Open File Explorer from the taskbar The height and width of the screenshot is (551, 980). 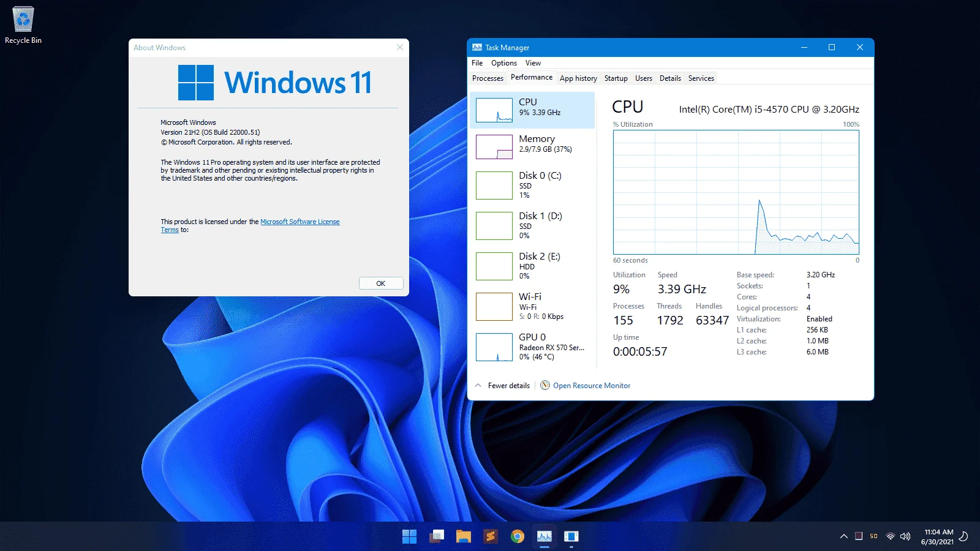pos(463,537)
